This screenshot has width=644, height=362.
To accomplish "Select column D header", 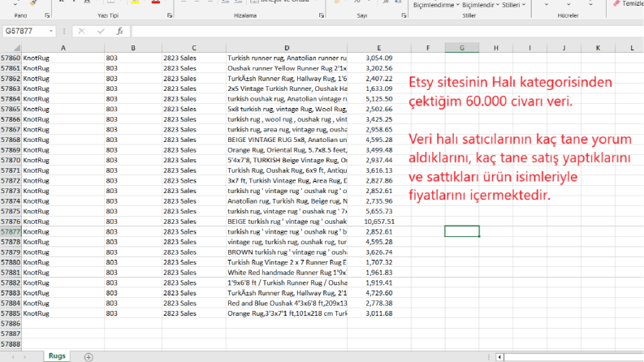I will point(287,48).
